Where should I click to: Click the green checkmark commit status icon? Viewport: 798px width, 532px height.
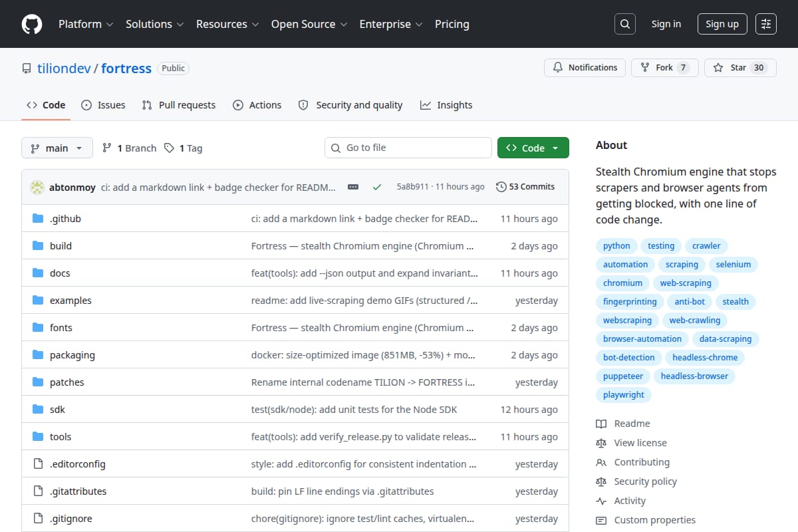click(x=377, y=187)
